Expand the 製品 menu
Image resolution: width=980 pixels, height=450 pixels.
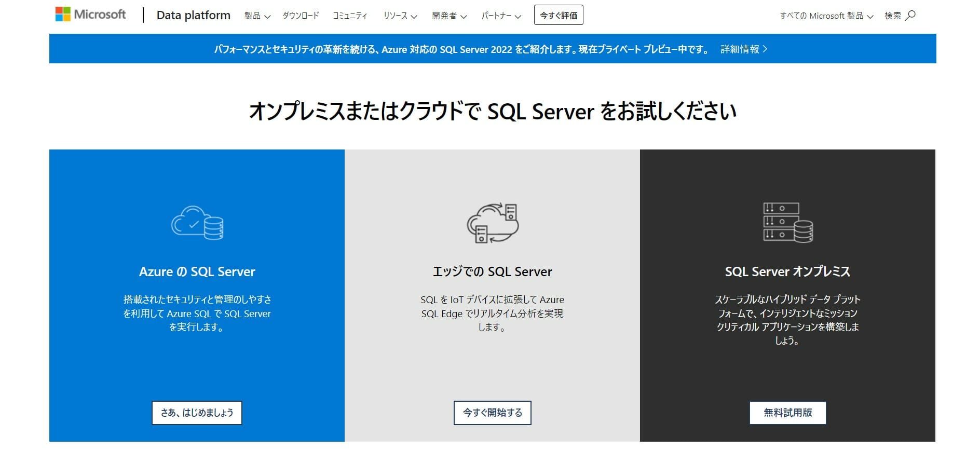(x=257, y=16)
